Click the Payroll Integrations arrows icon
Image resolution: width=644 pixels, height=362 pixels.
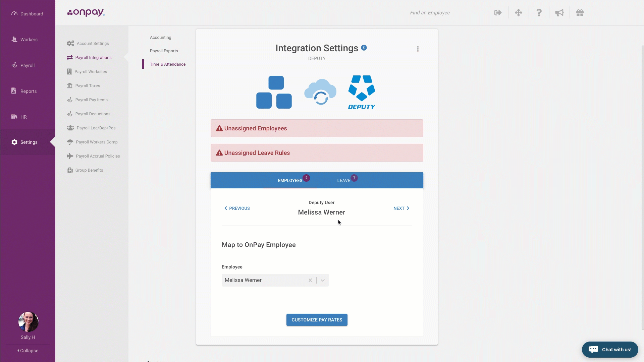(69, 58)
